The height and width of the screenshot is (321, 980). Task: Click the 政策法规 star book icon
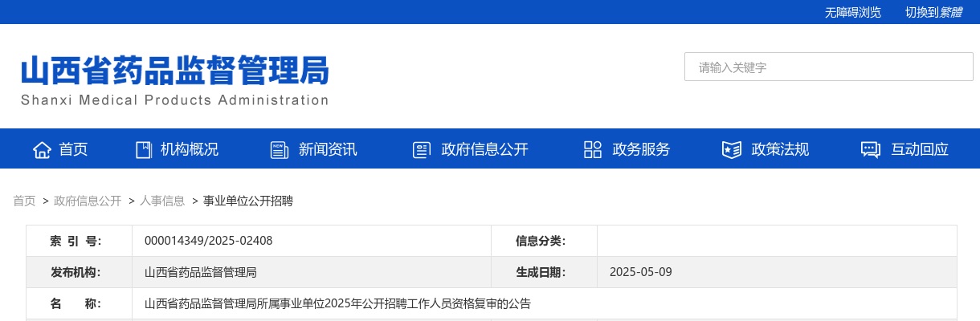coord(732,149)
